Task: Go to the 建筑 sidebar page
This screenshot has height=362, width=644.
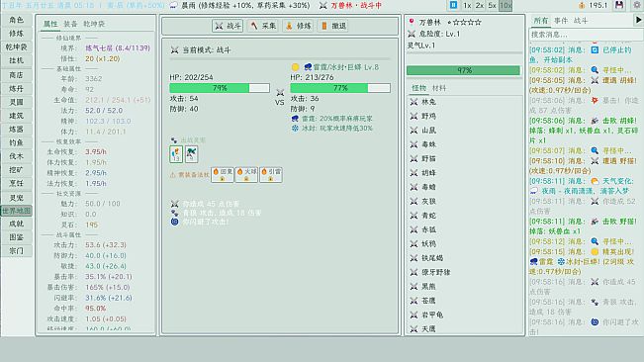Action: [x=17, y=116]
